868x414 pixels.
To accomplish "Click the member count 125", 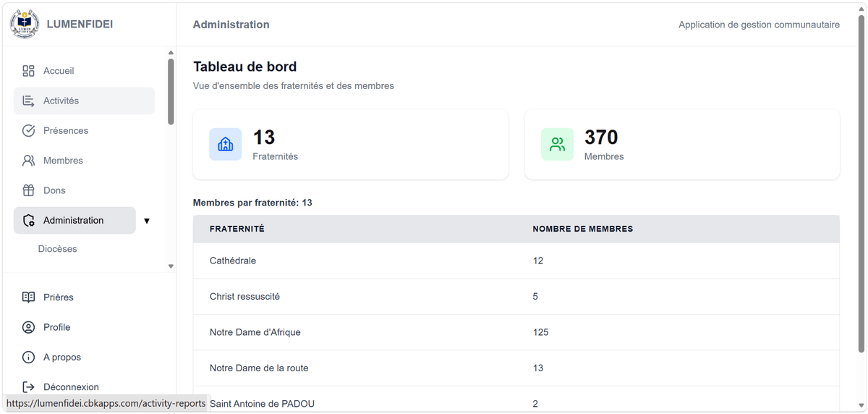I will click(540, 332).
